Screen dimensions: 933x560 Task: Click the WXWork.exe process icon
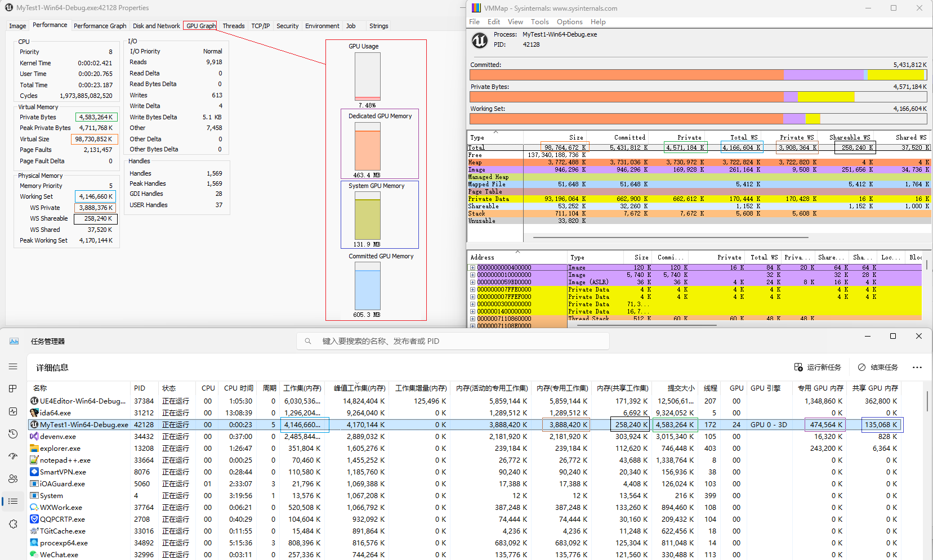(34, 507)
